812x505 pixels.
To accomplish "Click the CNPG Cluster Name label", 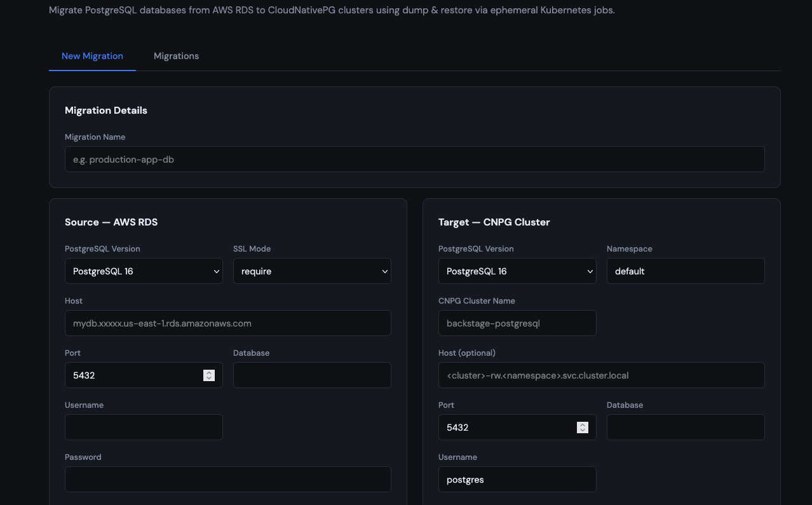I will tap(477, 301).
